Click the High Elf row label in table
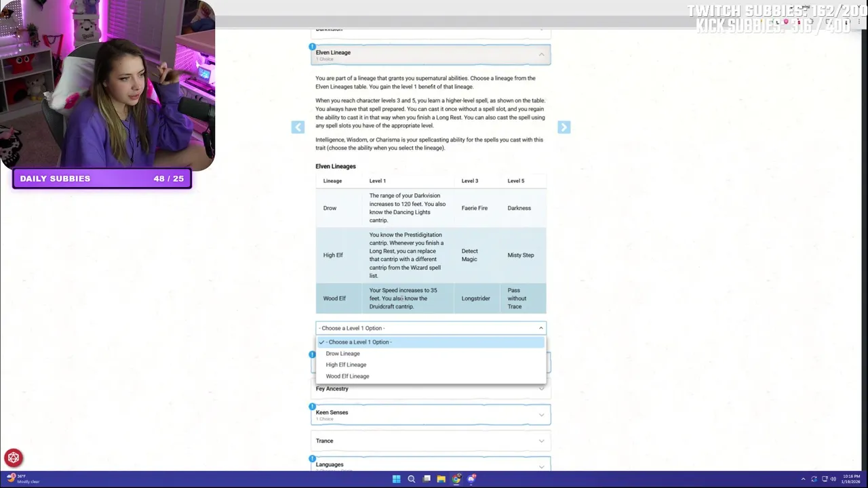 point(333,255)
